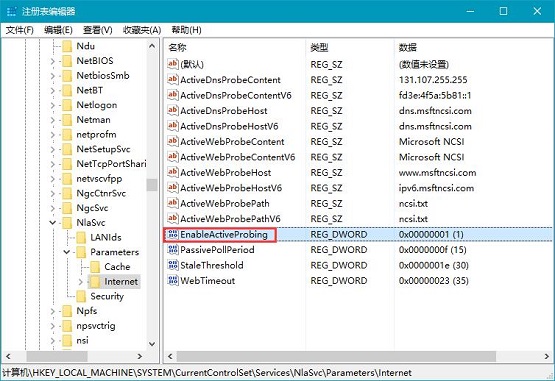The width and height of the screenshot is (555, 381).
Task: Select the netvscvfpp key
Action: (99, 178)
